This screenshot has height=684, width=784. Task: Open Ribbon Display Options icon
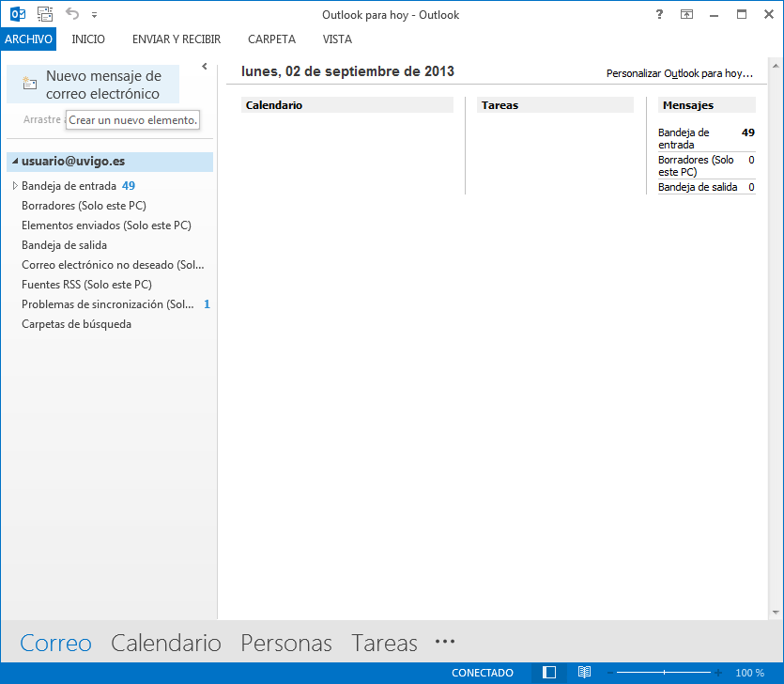pyautogui.click(x=686, y=14)
